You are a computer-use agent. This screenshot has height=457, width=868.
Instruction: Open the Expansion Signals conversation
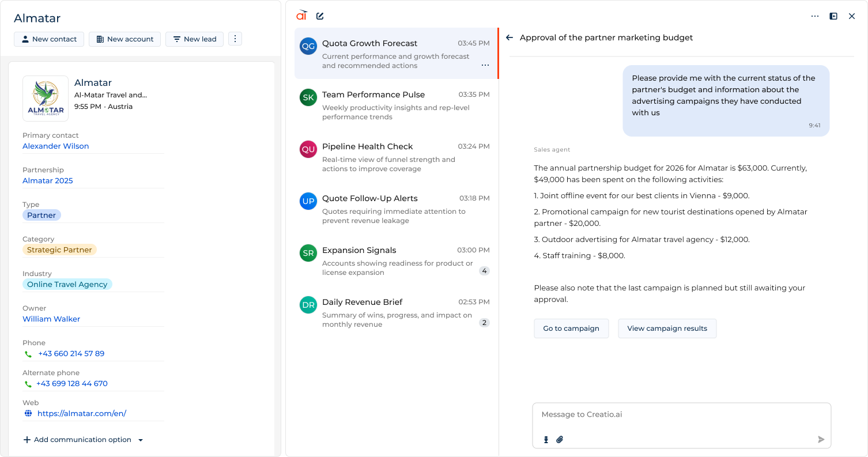tap(395, 260)
